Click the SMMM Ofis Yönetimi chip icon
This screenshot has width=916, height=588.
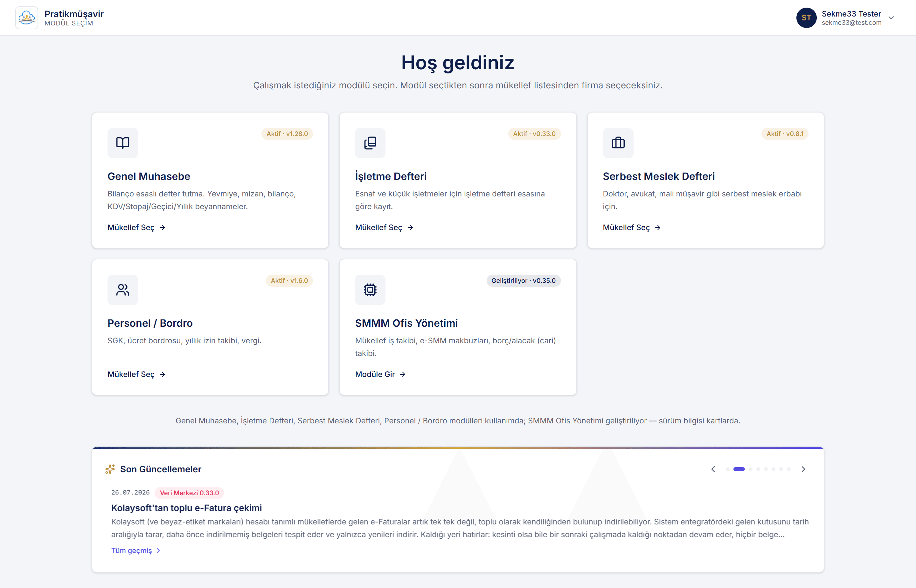[370, 290]
